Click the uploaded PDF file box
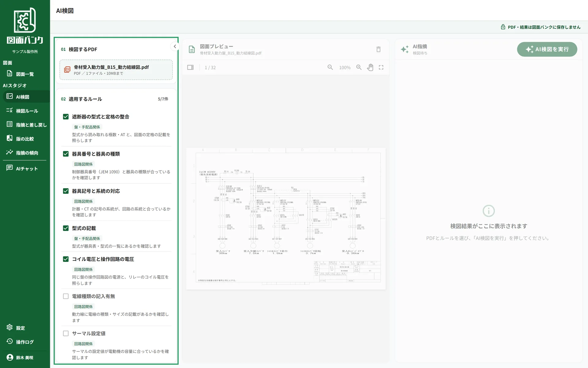This screenshot has width=588, height=368. click(x=116, y=70)
